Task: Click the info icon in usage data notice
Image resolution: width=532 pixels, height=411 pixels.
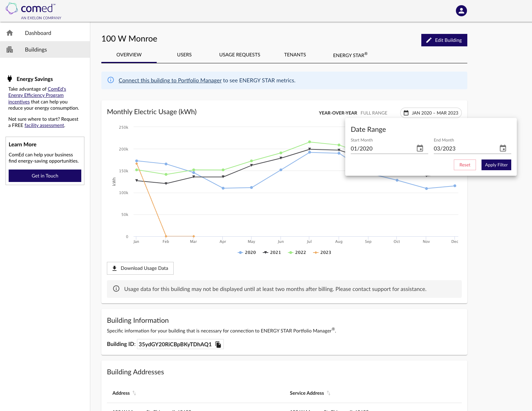Action: click(116, 289)
